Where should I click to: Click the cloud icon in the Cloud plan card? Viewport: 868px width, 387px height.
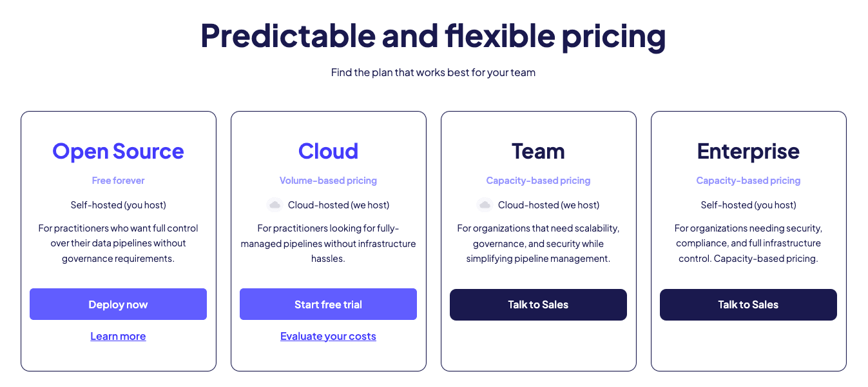275,205
